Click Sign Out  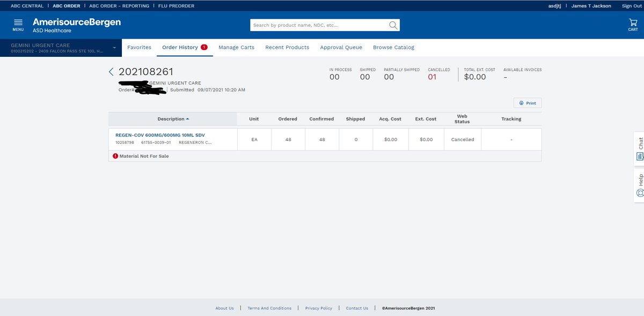click(x=632, y=6)
